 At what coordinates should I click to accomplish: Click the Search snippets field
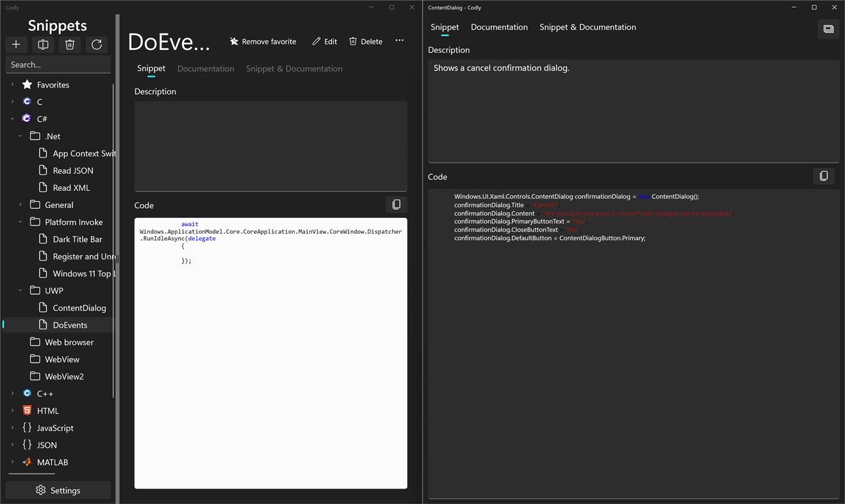(58, 65)
